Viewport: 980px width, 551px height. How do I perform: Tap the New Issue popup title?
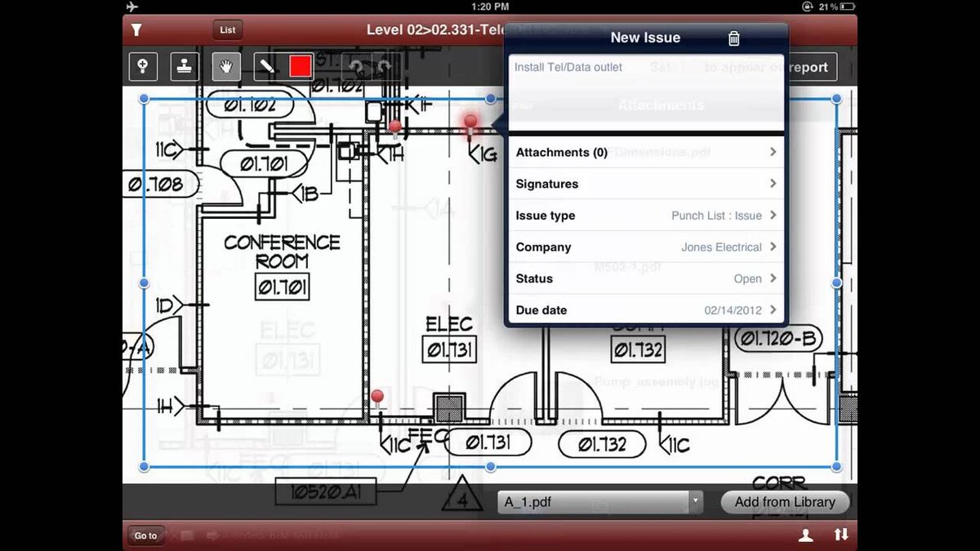tap(645, 38)
